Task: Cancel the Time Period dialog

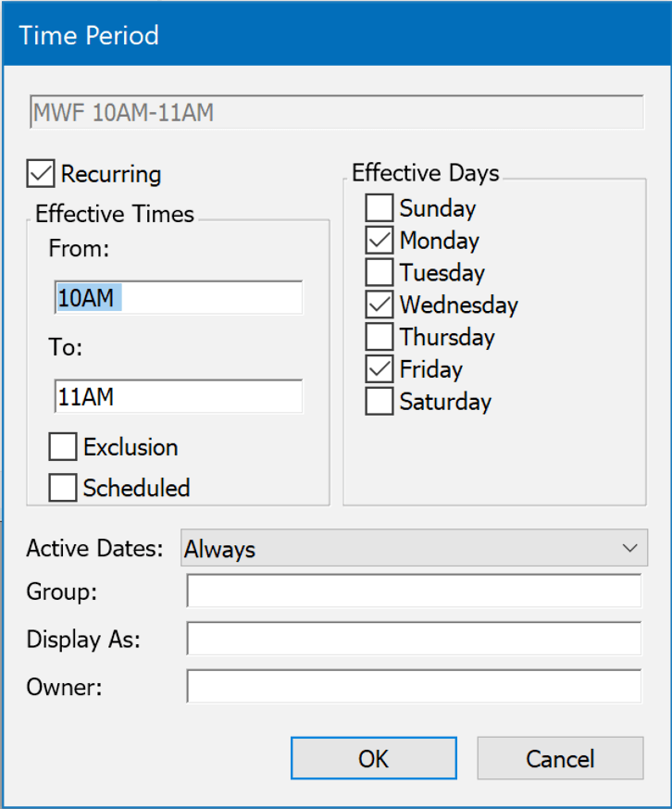Action: point(560,759)
